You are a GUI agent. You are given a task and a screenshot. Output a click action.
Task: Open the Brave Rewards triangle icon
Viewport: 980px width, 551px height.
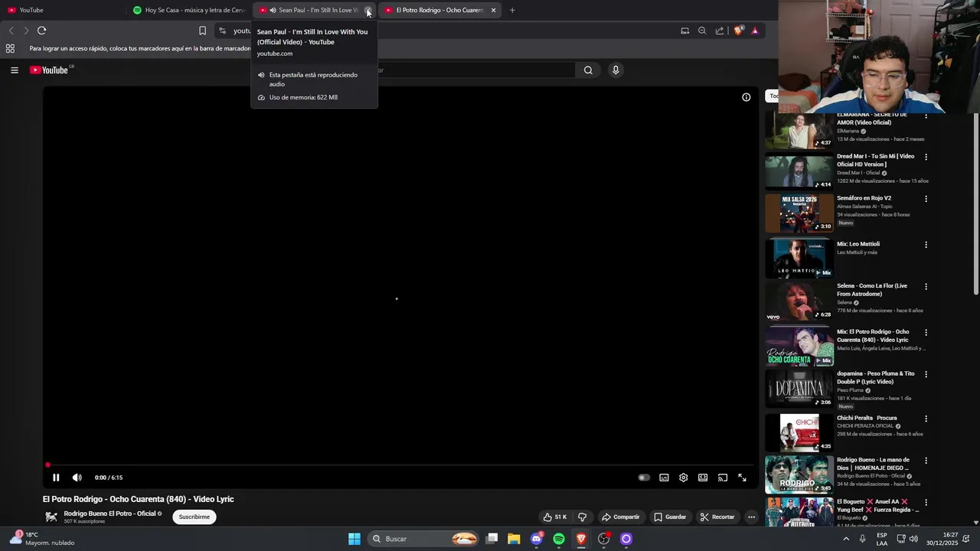tap(755, 31)
